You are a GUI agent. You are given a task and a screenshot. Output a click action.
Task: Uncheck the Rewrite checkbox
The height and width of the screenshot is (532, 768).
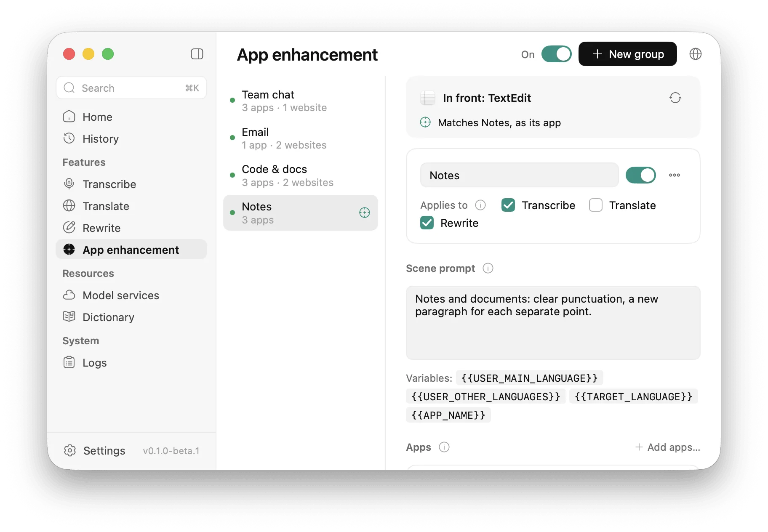[427, 223]
